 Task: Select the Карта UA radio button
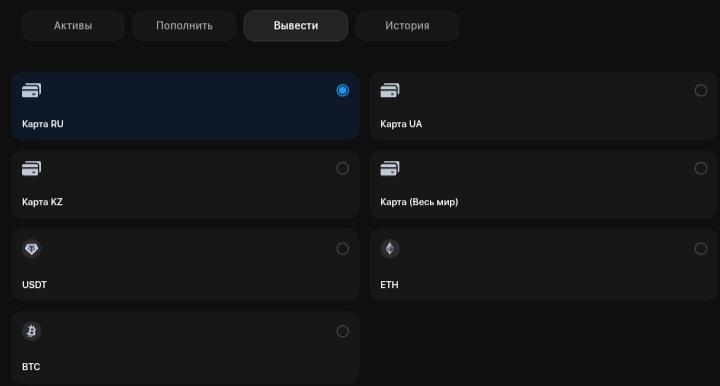point(701,90)
